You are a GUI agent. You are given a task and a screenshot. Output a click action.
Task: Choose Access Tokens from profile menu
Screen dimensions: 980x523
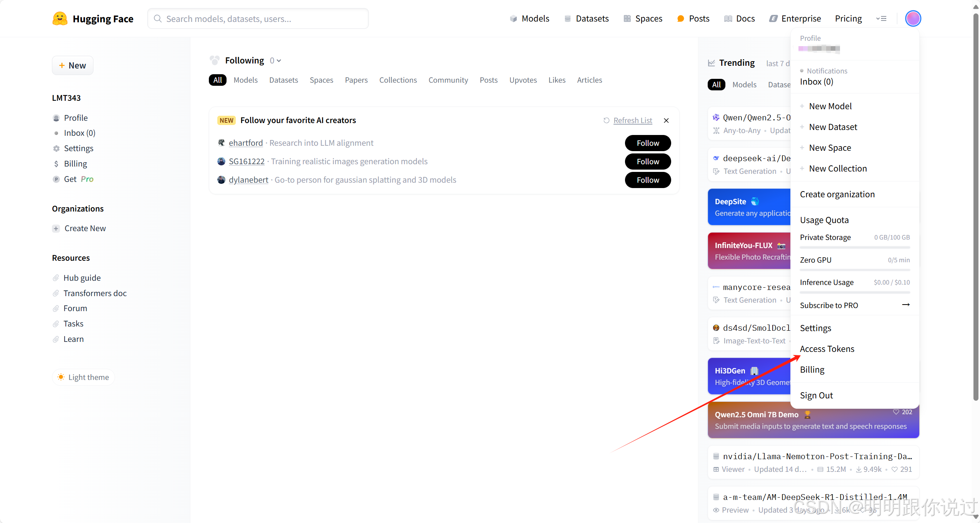827,349
